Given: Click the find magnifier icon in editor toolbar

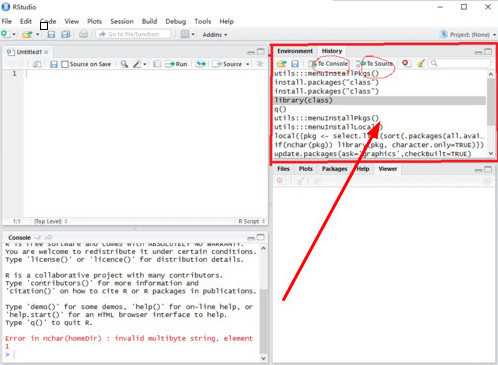Looking at the screenshot, I should [124, 64].
